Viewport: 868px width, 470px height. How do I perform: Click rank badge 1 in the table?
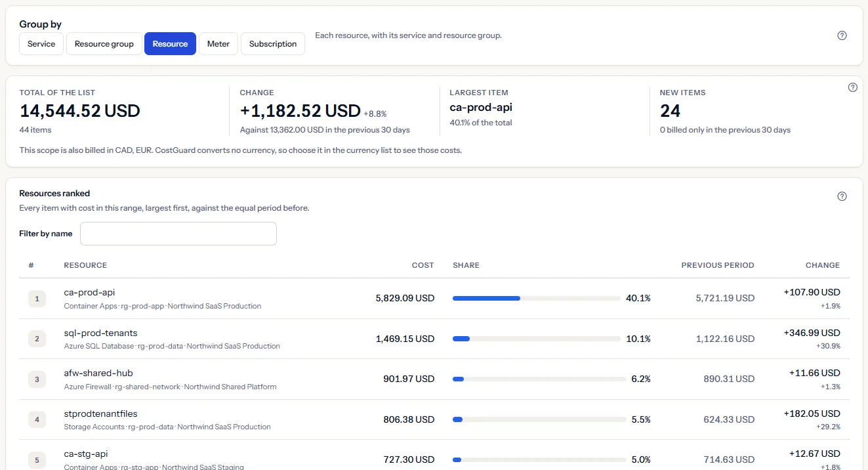(37, 299)
